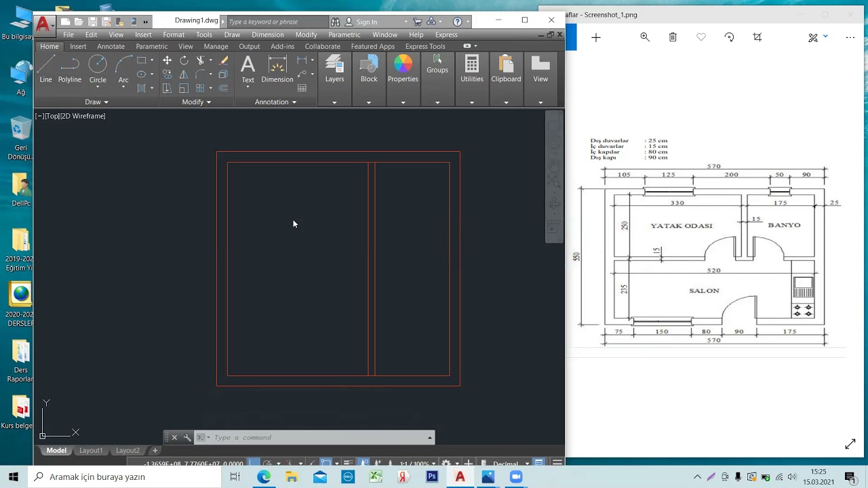
Task: Expand the Modify panel dropdown
Action: [197, 102]
